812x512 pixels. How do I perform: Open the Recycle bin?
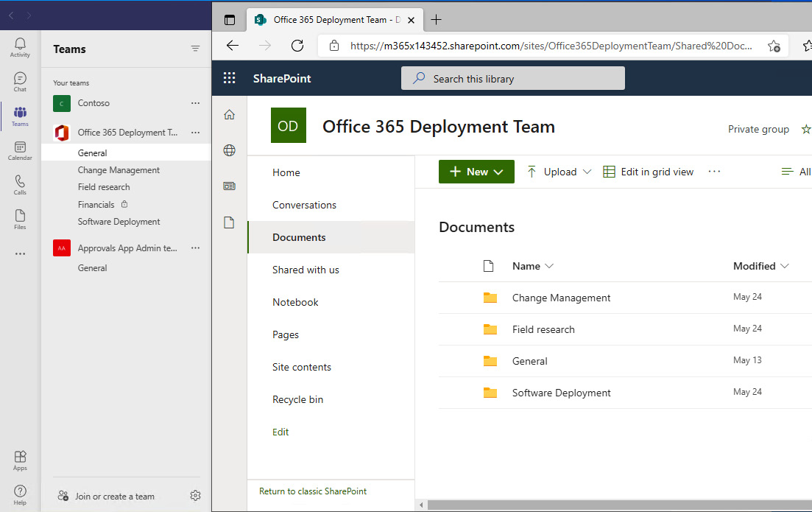[x=297, y=399]
